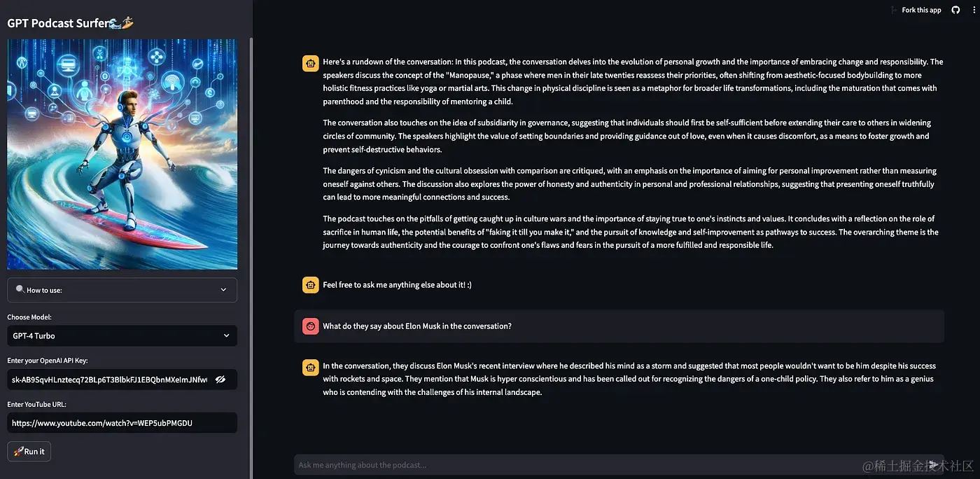Viewport: 980px width, 479px height.
Task: Click the sidebar vertical scrollbar
Action: click(251, 210)
